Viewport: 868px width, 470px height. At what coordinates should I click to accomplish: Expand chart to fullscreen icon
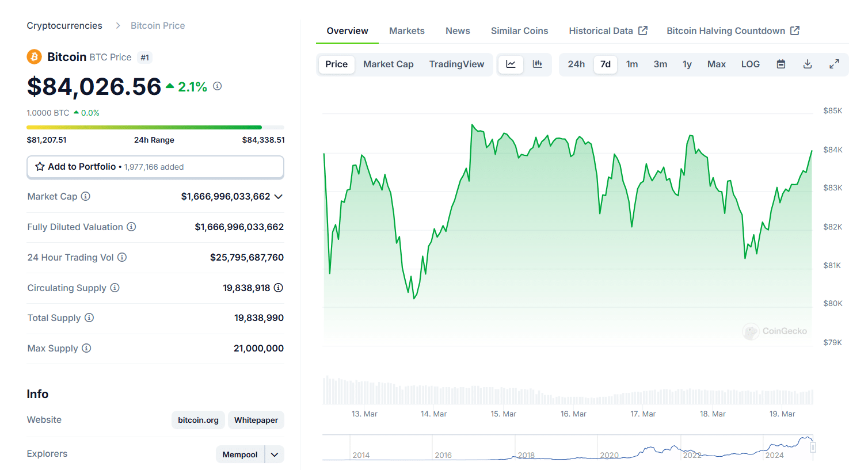point(834,64)
